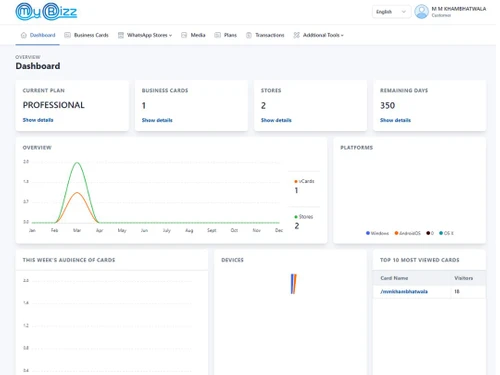Click the Devices chart sliver
This screenshot has height=375, width=500.
[x=293, y=284]
